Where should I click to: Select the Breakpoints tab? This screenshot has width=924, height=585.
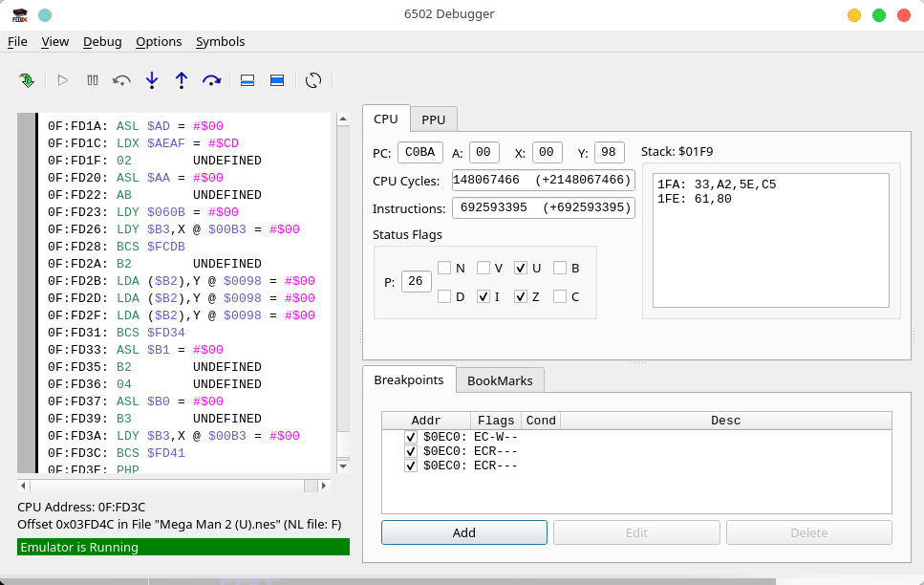tap(409, 379)
